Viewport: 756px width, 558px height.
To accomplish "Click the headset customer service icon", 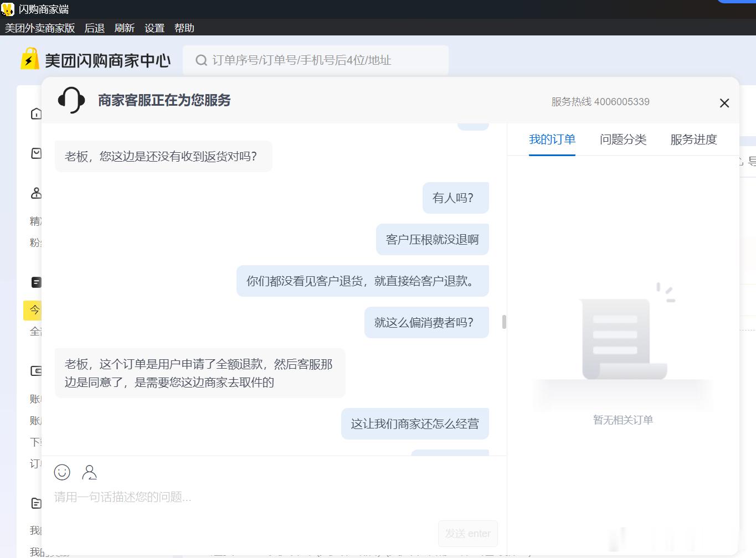I will (x=71, y=100).
